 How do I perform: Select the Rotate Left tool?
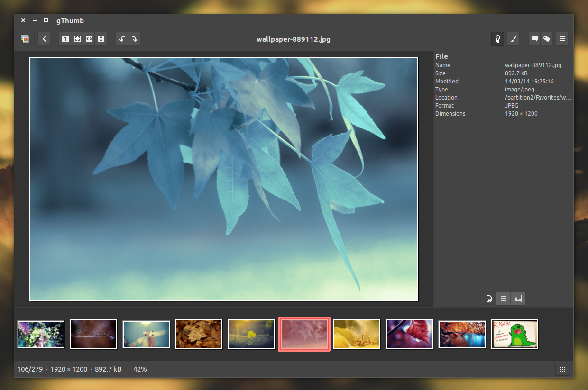pyautogui.click(x=122, y=39)
